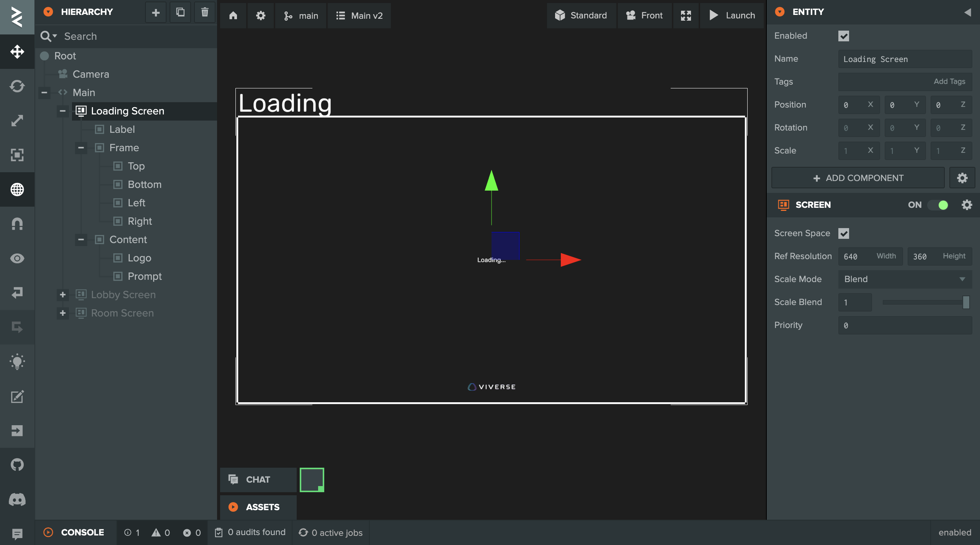The height and width of the screenshot is (545, 980).
Task: Switch the Screen component ON toggle off
Action: coord(938,205)
